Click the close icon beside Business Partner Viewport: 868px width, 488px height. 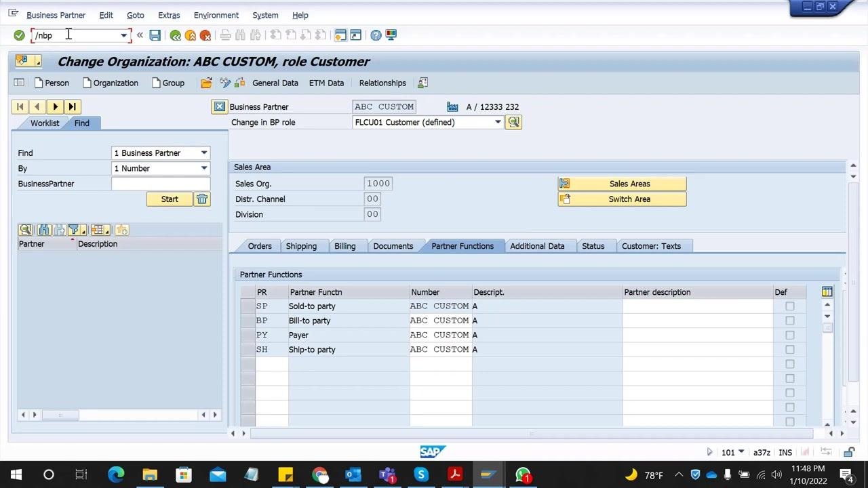point(219,106)
